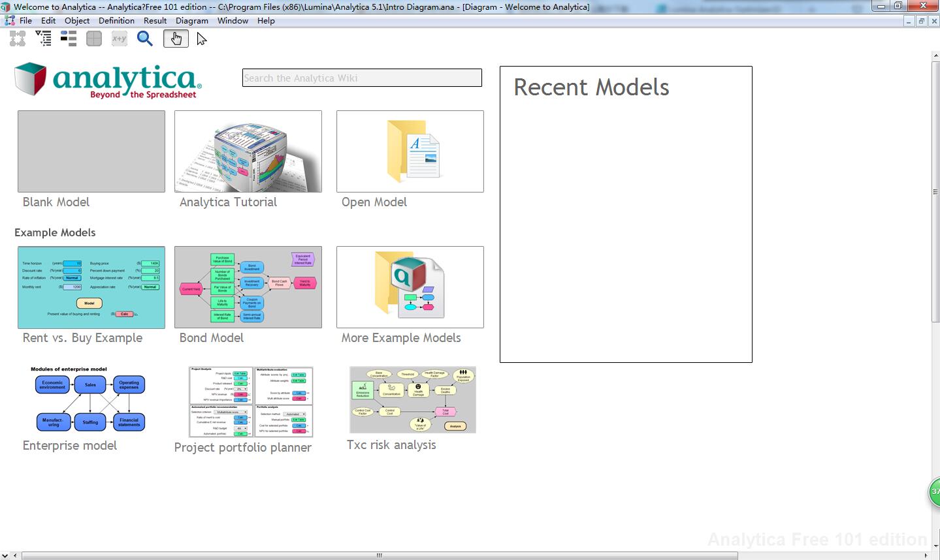
Task: Click the green circular badge at right edge
Action: point(935,492)
